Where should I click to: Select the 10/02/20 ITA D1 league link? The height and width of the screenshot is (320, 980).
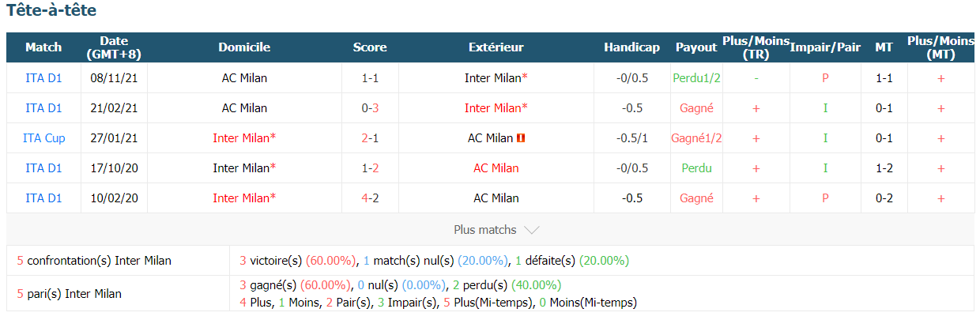(x=43, y=198)
